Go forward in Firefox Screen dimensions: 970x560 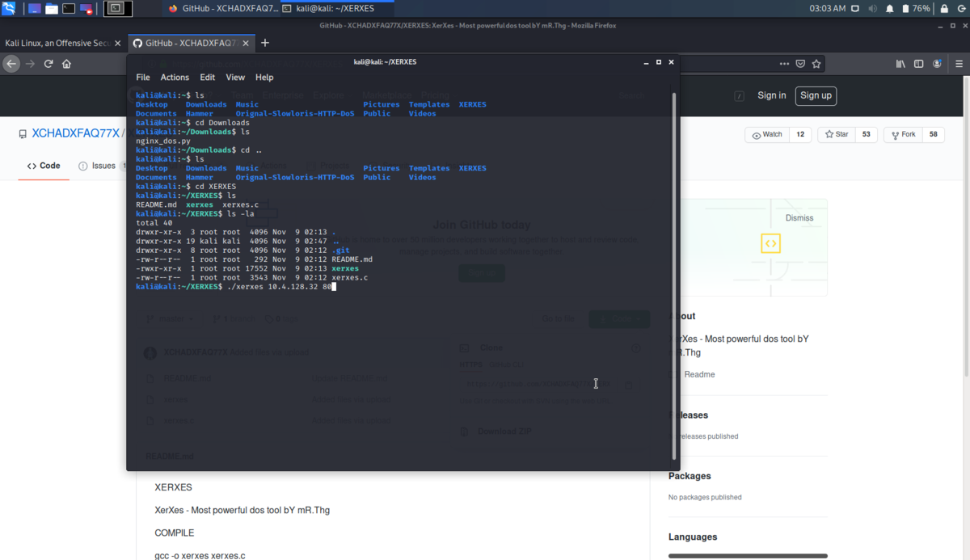pos(31,64)
